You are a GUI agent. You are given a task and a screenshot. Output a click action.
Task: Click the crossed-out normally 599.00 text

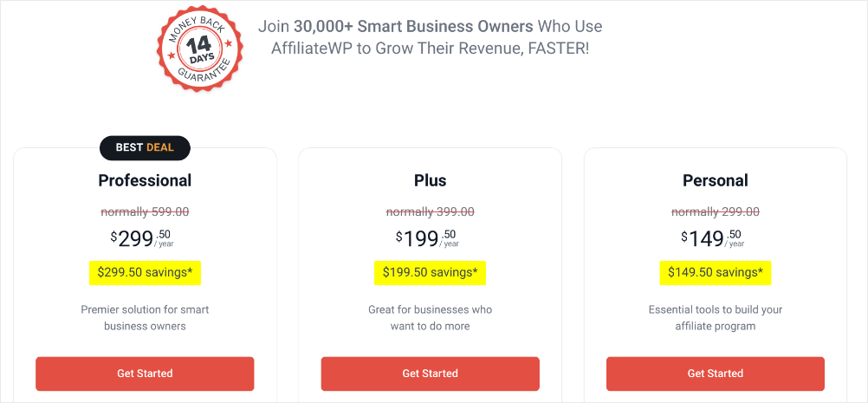[145, 211]
